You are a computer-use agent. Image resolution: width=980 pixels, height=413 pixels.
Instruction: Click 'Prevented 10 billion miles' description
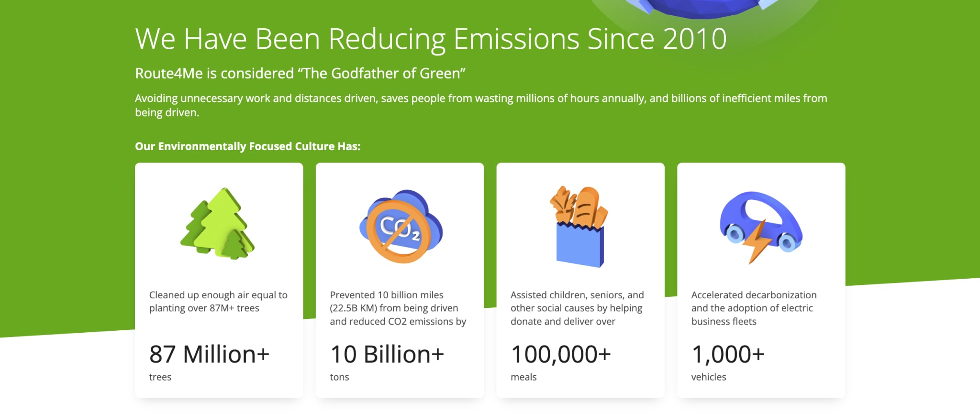tap(398, 308)
